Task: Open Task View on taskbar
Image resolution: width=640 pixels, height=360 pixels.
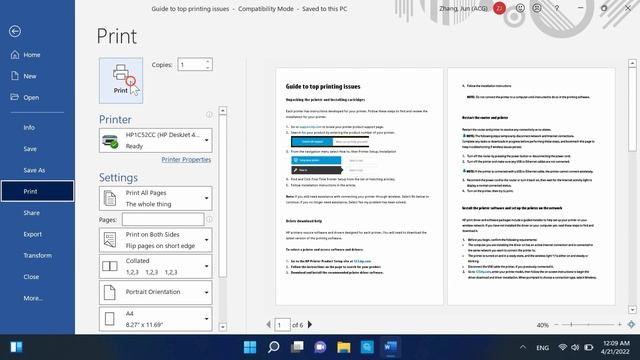Action: [297, 347]
